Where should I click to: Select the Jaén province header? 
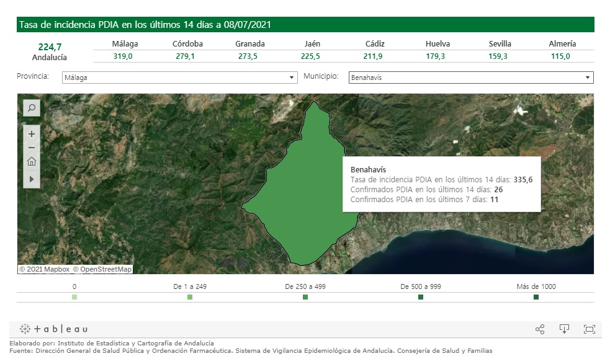click(x=312, y=43)
